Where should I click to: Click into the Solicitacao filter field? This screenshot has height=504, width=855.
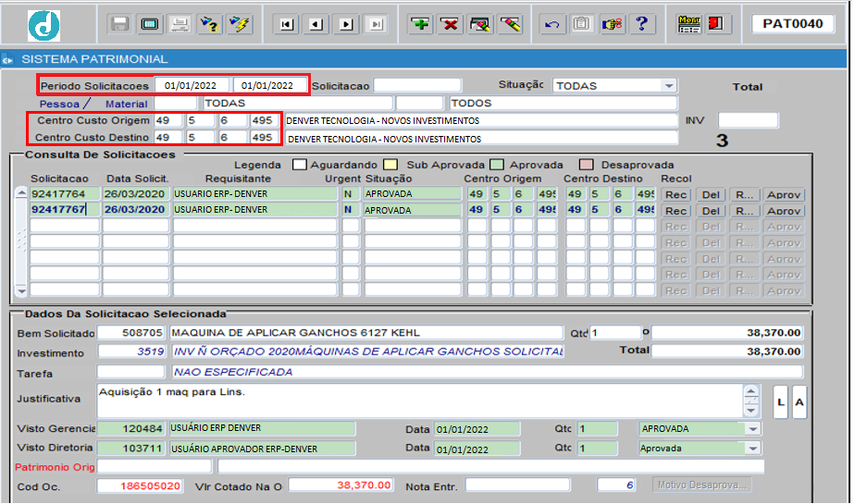[x=417, y=85]
